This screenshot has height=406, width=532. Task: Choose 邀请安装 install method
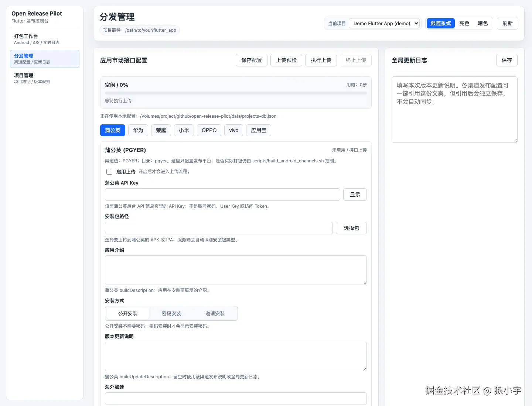click(215, 313)
